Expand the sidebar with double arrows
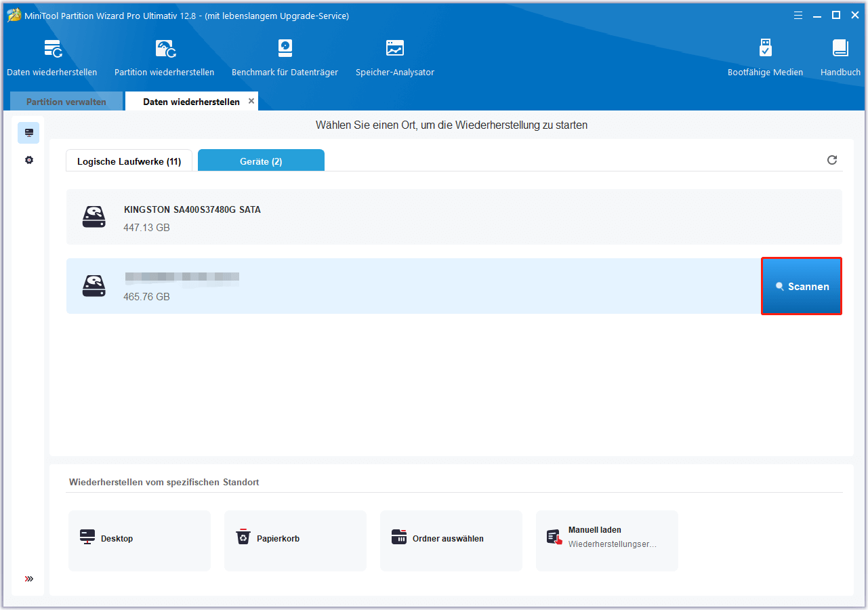The width and height of the screenshot is (868, 610). click(x=28, y=579)
